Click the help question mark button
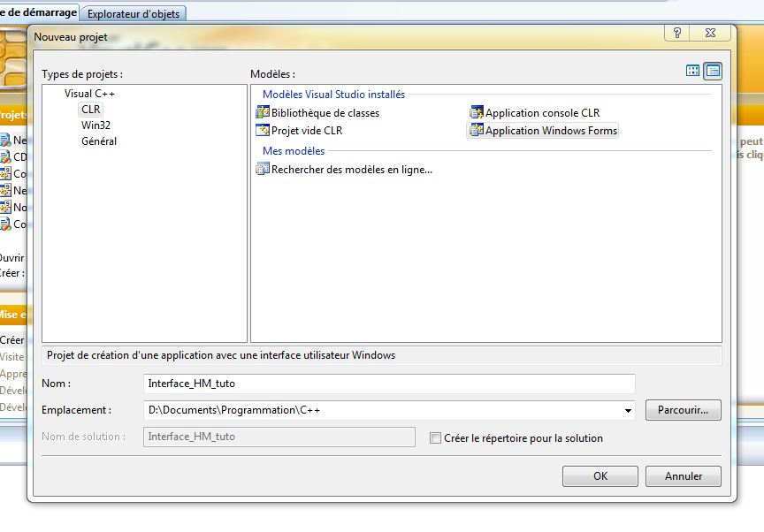Viewport: 764px width, 532px height. click(x=676, y=33)
